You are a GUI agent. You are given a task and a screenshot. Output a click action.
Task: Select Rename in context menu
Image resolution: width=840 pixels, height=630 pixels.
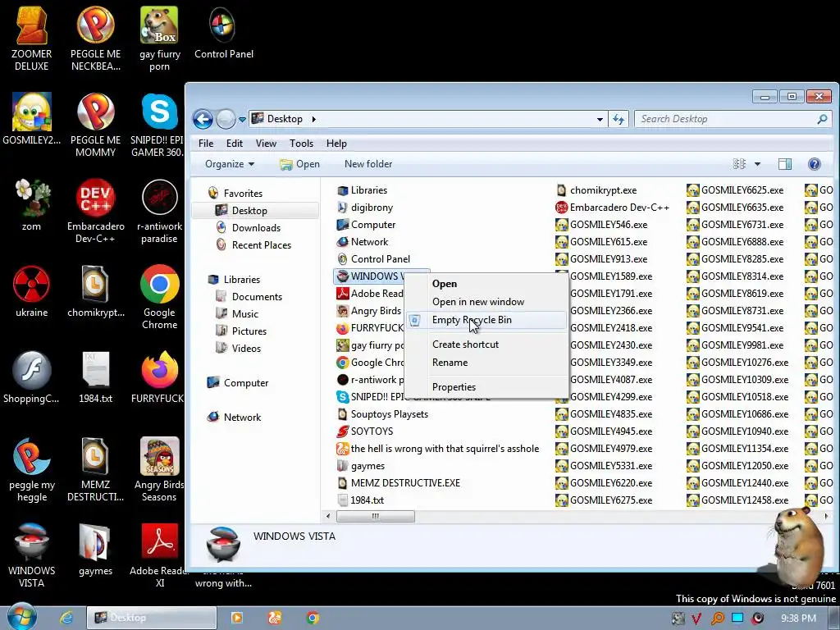tap(486, 363)
